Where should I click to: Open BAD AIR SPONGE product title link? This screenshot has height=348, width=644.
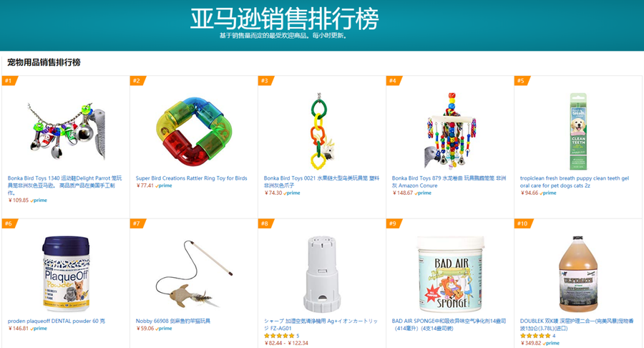449,324
